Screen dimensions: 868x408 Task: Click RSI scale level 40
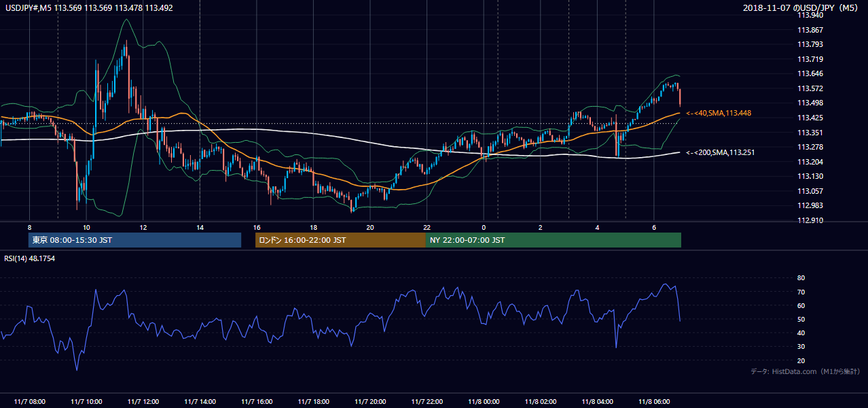801,333
